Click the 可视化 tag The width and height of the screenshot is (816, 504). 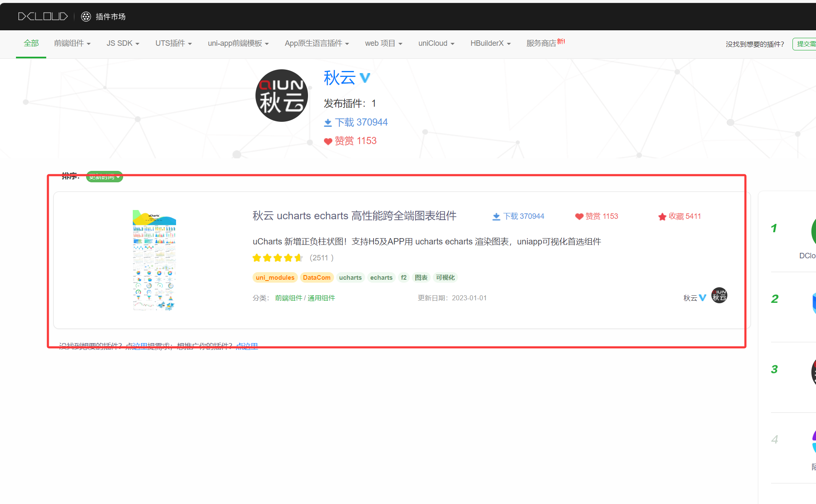point(445,278)
